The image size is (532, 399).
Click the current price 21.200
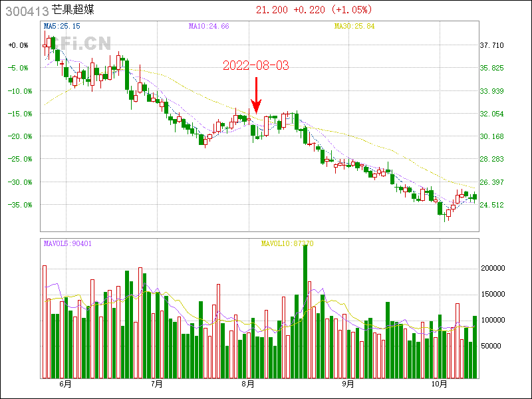pyautogui.click(x=272, y=10)
